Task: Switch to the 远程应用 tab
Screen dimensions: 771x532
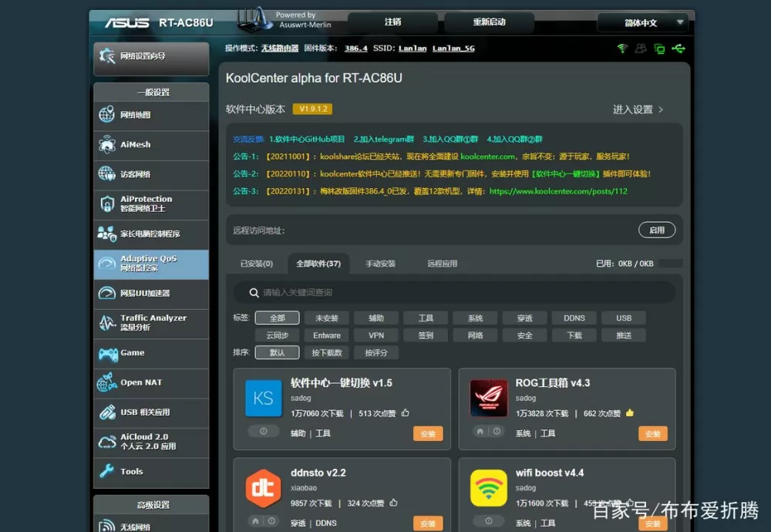Action: click(442, 264)
